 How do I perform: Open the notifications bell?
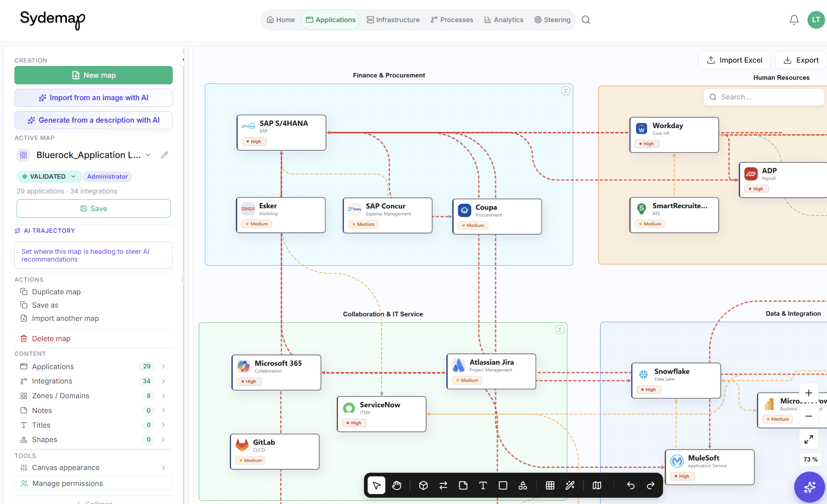pyautogui.click(x=794, y=20)
